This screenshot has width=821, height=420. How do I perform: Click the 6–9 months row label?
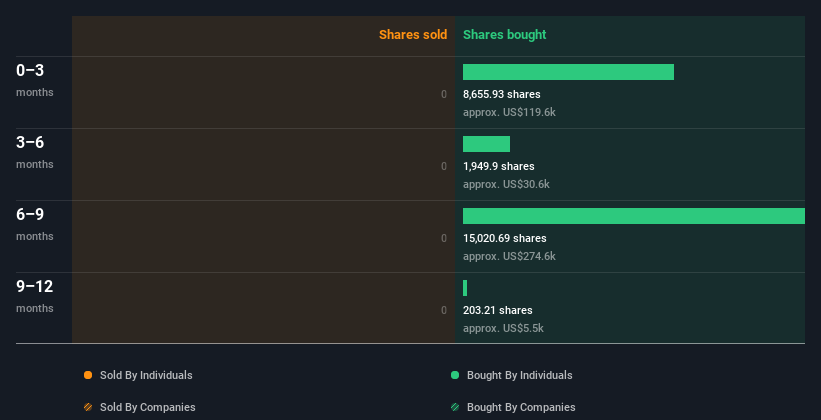pyautogui.click(x=35, y=224)
